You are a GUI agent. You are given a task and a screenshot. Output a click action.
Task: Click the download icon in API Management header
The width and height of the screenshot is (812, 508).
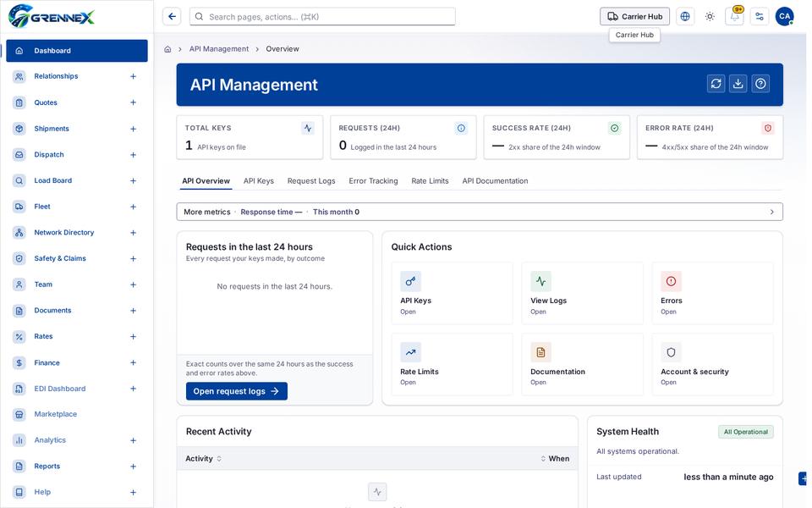tap(738, 84)
